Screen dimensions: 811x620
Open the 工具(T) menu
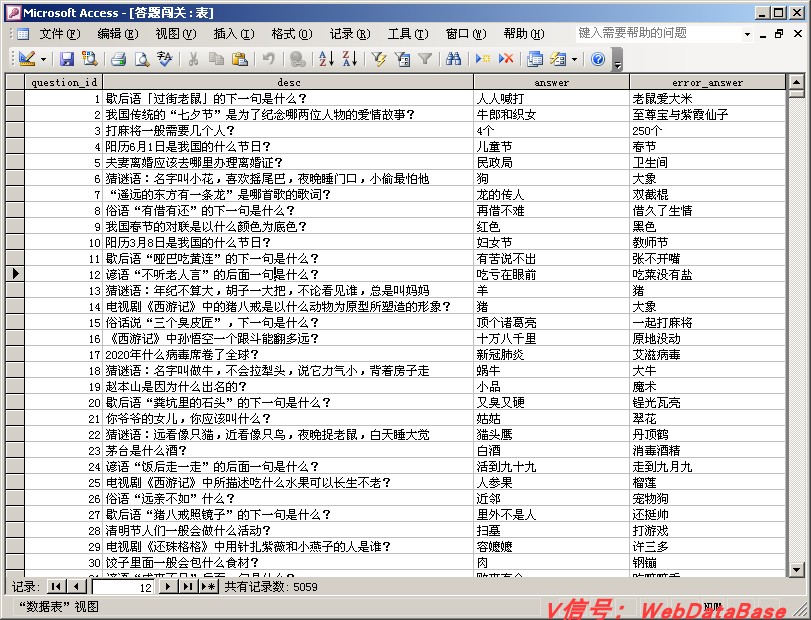408,34
